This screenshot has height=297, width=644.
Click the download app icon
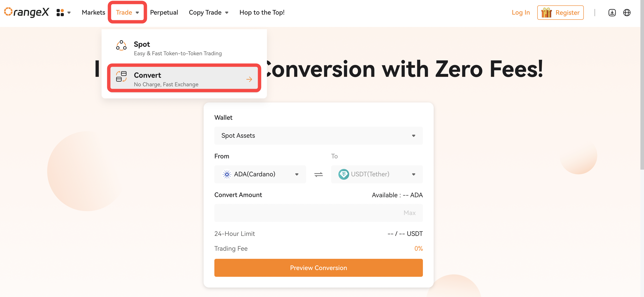click(612, 13)
